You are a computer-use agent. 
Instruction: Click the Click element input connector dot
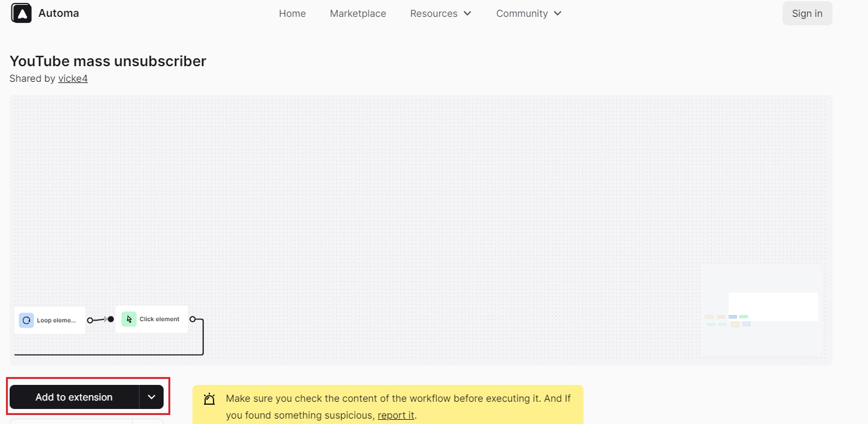pos(111,319)
